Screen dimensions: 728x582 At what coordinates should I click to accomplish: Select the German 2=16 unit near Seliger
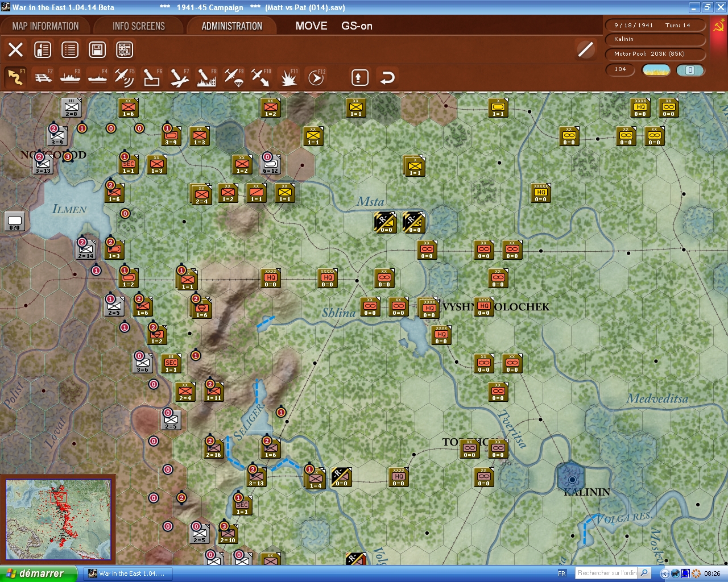213,448
